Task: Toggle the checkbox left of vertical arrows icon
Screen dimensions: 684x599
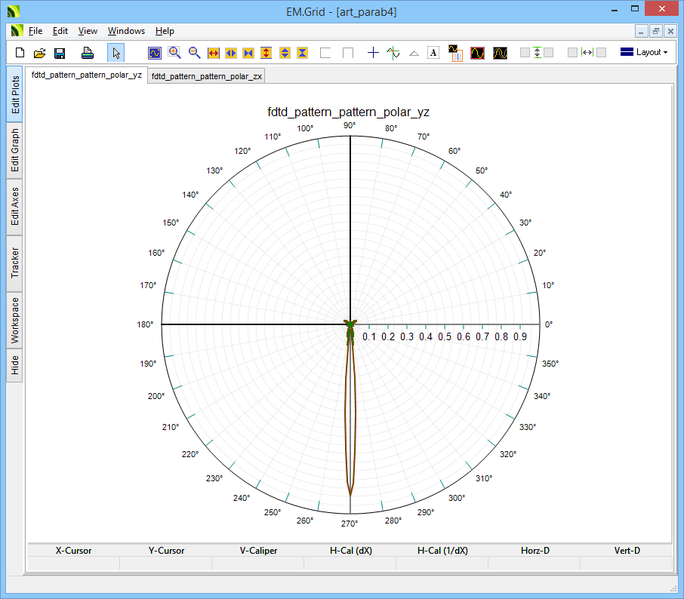Action: point(525,52)
